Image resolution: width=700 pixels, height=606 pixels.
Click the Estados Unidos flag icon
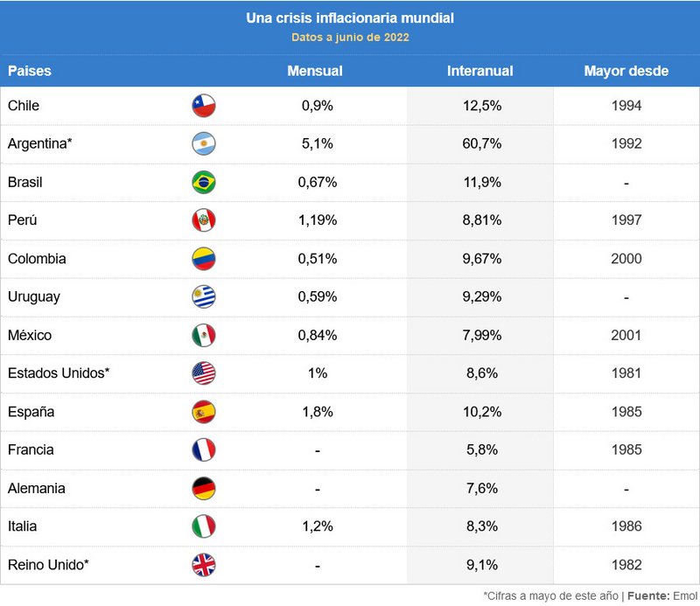coord(204,373)
